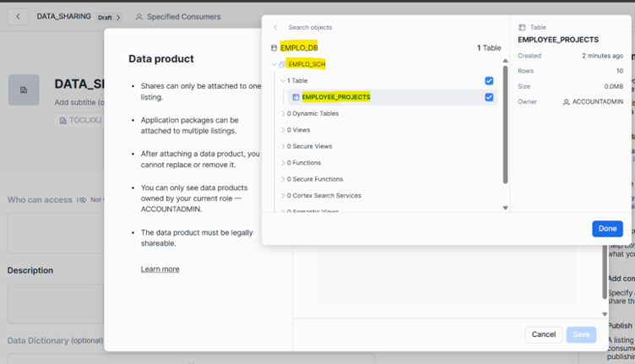
Task: Collapse the 1 Table group
Action: pos(283,80)
